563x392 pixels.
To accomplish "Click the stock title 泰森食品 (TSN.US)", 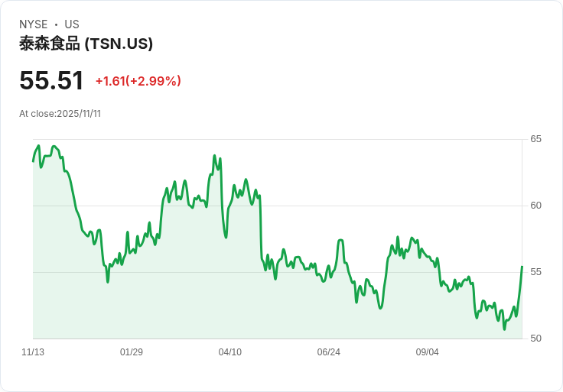I will (x=86, y=44).
